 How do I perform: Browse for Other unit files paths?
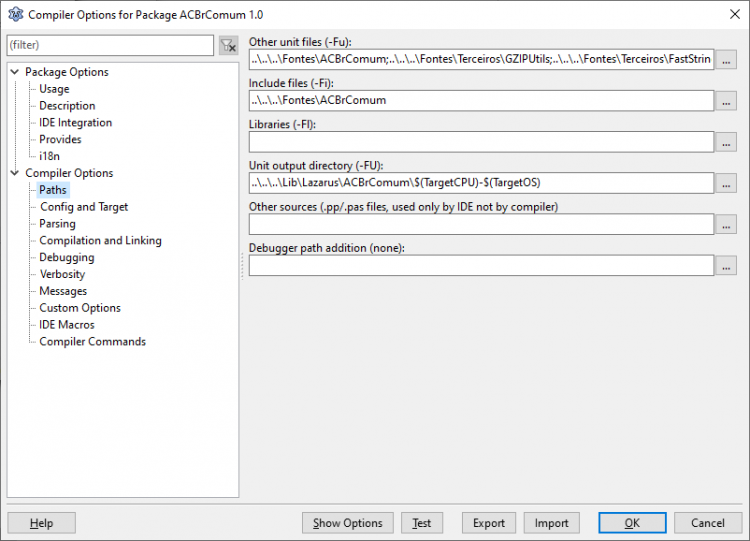click(726, 60)
